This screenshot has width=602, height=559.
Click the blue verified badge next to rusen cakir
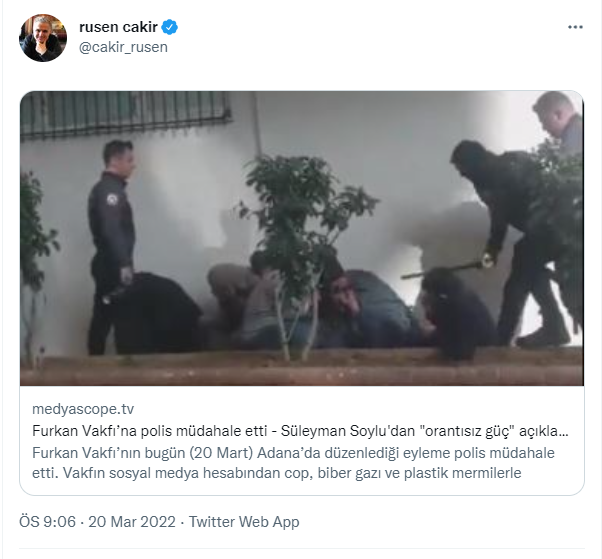click(169, 27)
